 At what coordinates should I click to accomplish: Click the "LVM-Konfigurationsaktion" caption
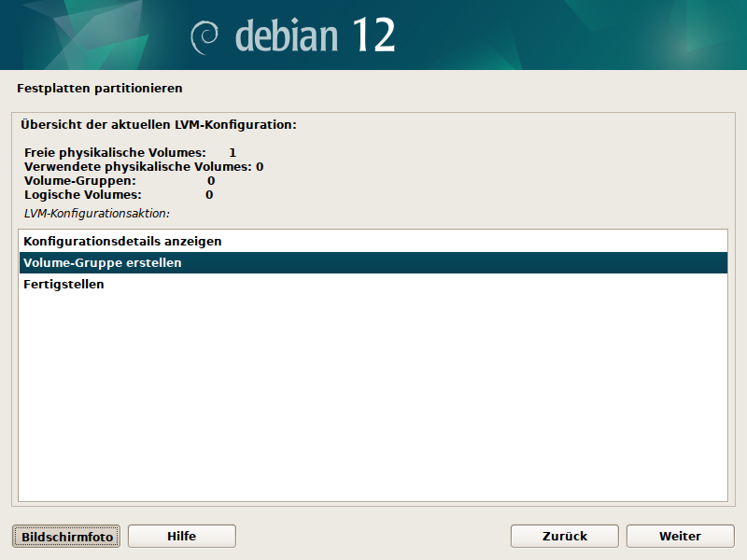click(96, 214)
